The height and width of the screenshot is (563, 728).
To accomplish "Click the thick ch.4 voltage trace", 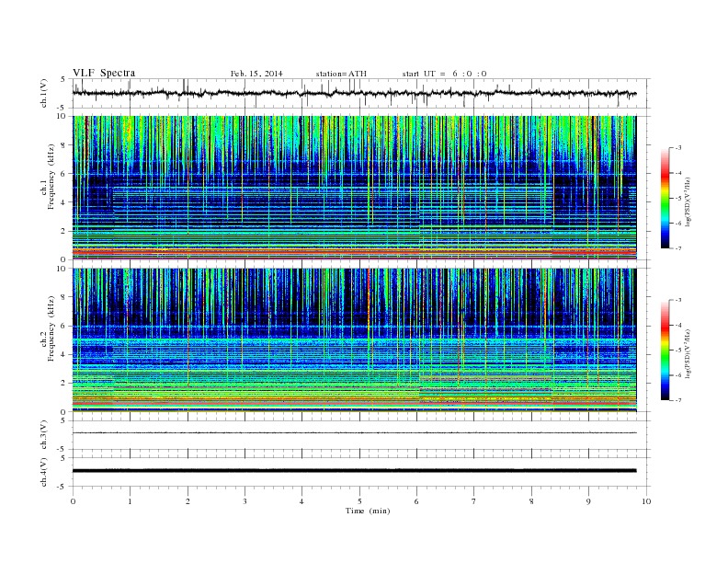I will [354, 471].
